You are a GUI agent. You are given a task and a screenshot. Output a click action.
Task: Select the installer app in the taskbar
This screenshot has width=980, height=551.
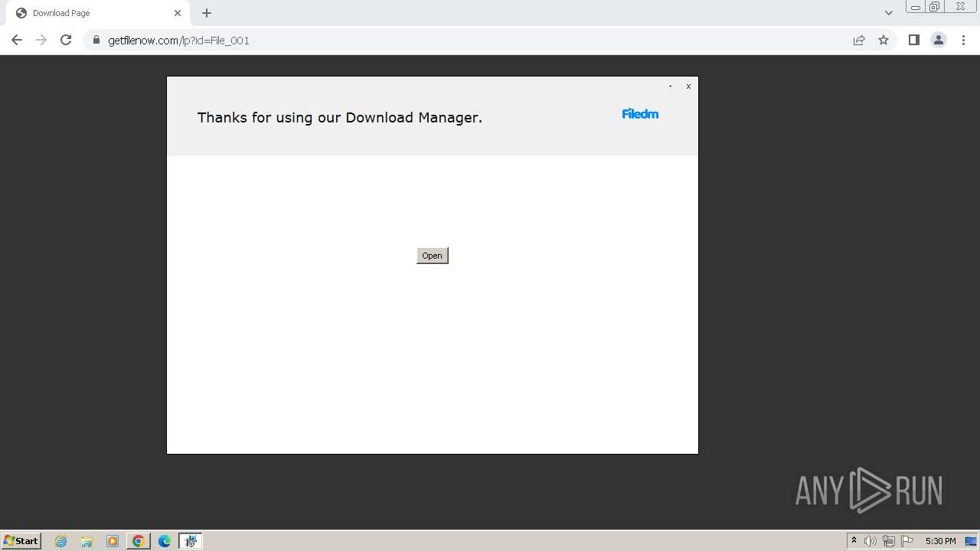191,541
